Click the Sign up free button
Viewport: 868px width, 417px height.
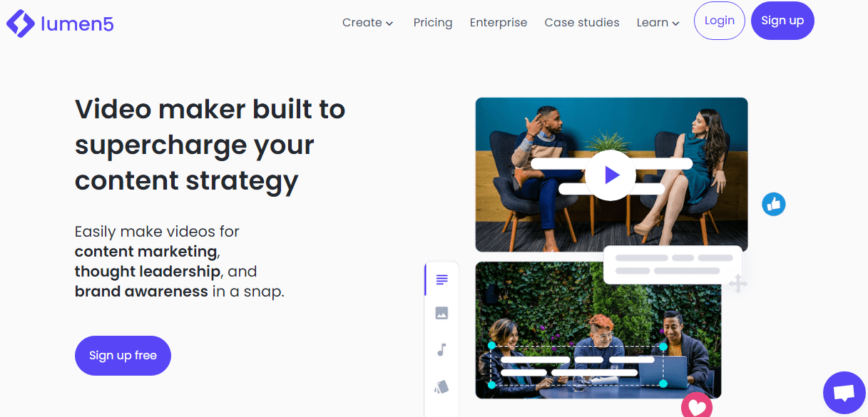[x=123, y=356]
